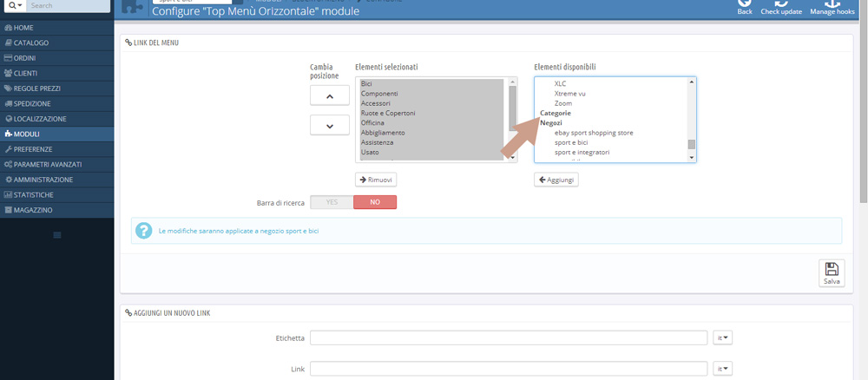868x380 pixels.
Task: Open the REGOLE PREZZI sidebar menu
Action: 57,88
